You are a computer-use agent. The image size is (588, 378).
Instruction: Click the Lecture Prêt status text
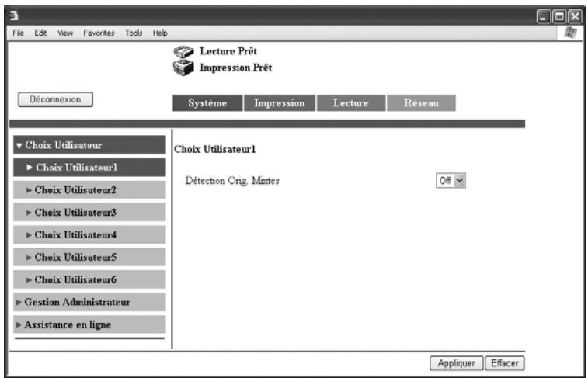tap(228, 51)
